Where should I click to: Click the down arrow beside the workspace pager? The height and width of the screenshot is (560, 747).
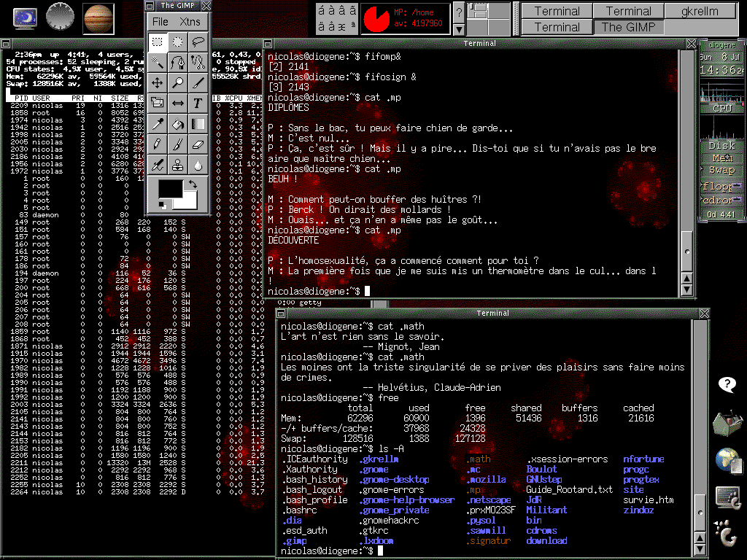[x=459, y=30]
